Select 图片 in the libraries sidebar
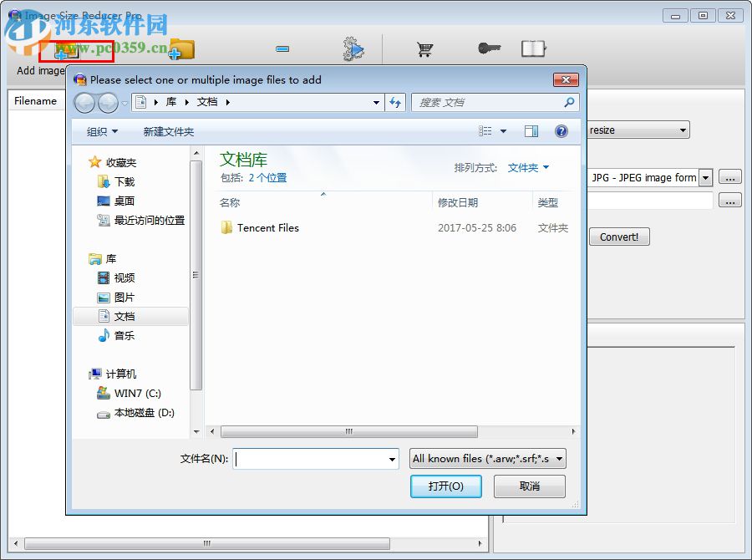Screen dimensions: 752x560 (x=122, y=298)
